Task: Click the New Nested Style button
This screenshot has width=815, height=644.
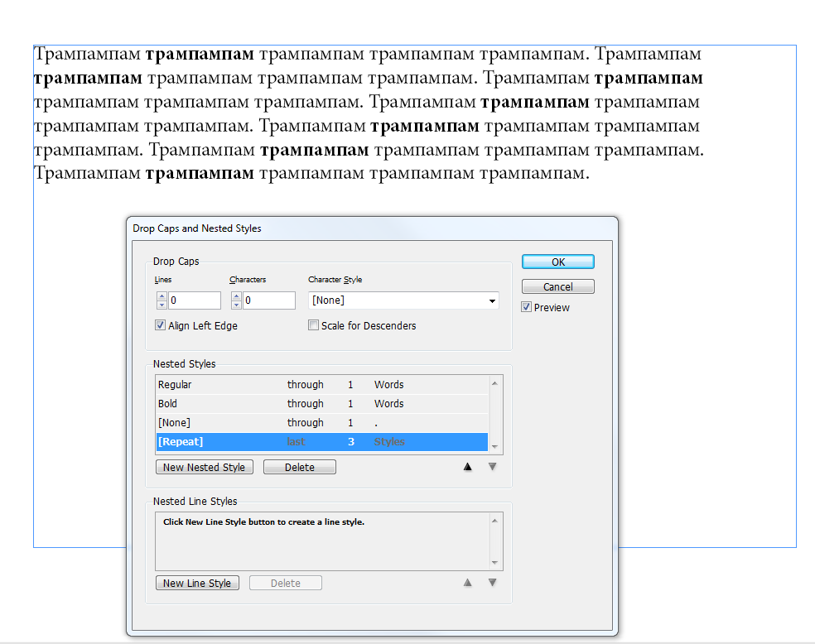Action: click(x=204, y=468)
